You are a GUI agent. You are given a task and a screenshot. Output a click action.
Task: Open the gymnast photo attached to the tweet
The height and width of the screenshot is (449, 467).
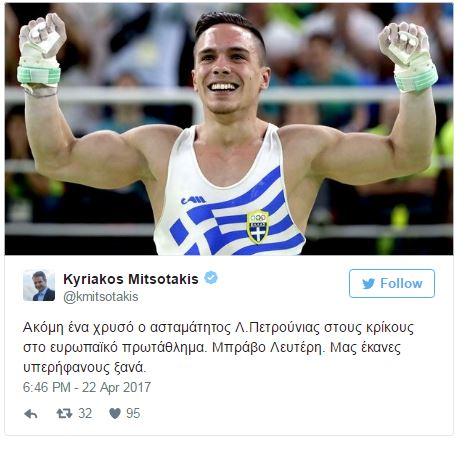(229, 129)
